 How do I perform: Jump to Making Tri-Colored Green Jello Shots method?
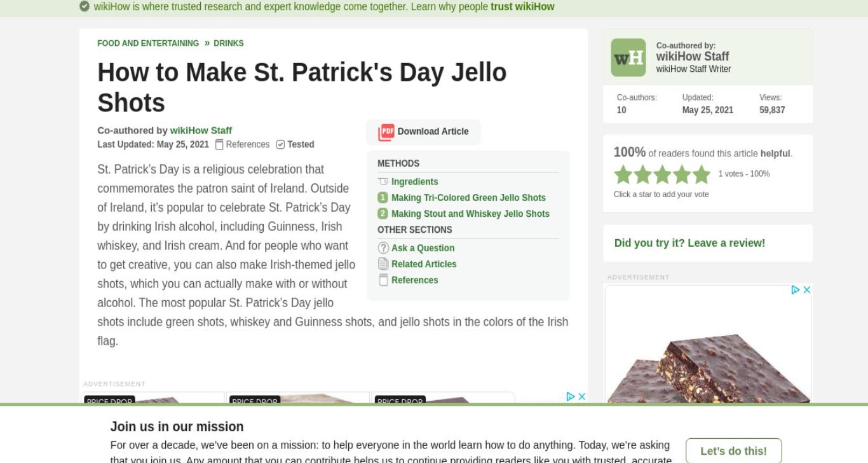[x=468, y=198]
